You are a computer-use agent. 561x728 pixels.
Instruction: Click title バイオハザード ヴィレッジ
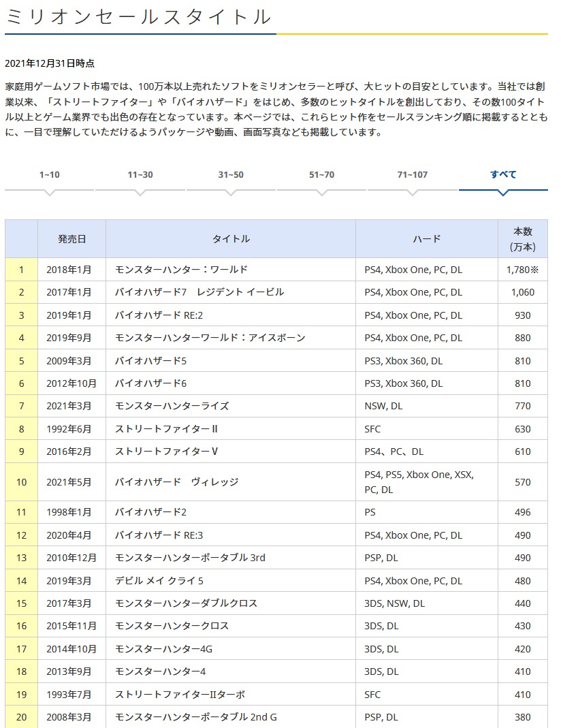pos(177,482)
